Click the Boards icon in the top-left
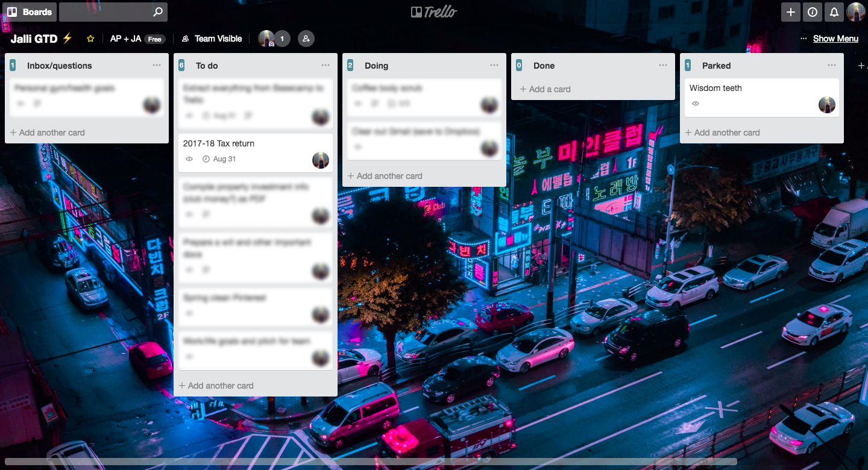The image size is (868, 470). [29, 11]
